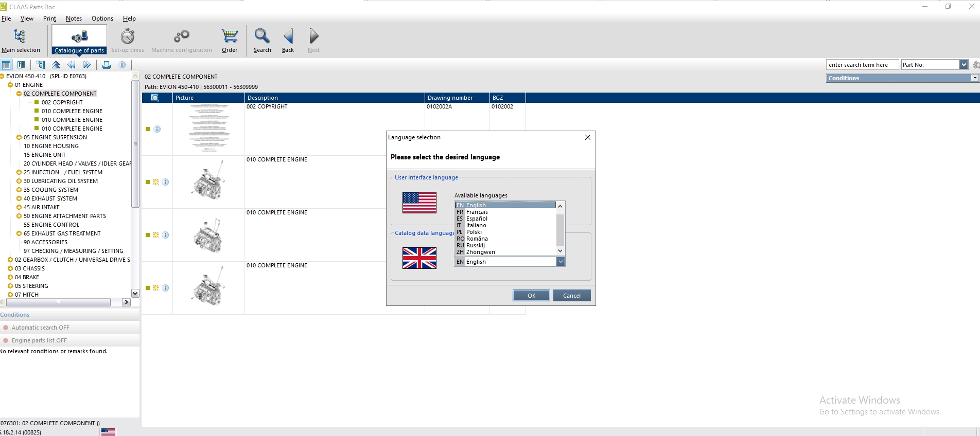
Task: Open the Set-up times tool
Action: click(x=128, y=41)
